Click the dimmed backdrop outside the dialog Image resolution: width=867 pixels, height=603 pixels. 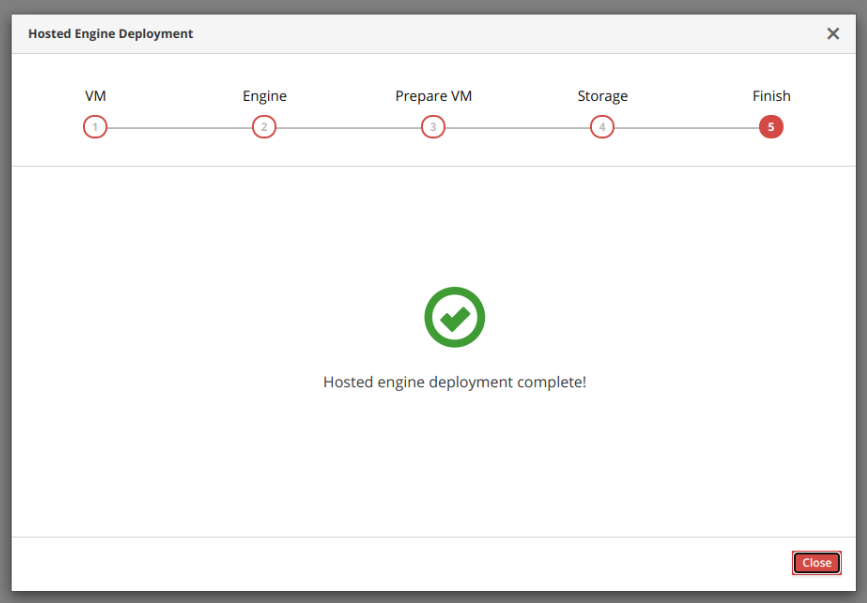(x=5, y=300)
